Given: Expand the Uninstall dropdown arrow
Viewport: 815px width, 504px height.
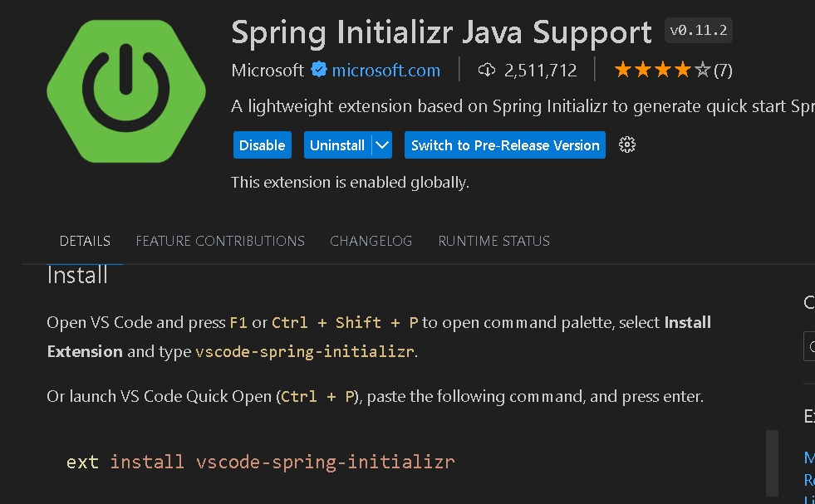Looking at the screenshot, I should [x=382, y=145].
